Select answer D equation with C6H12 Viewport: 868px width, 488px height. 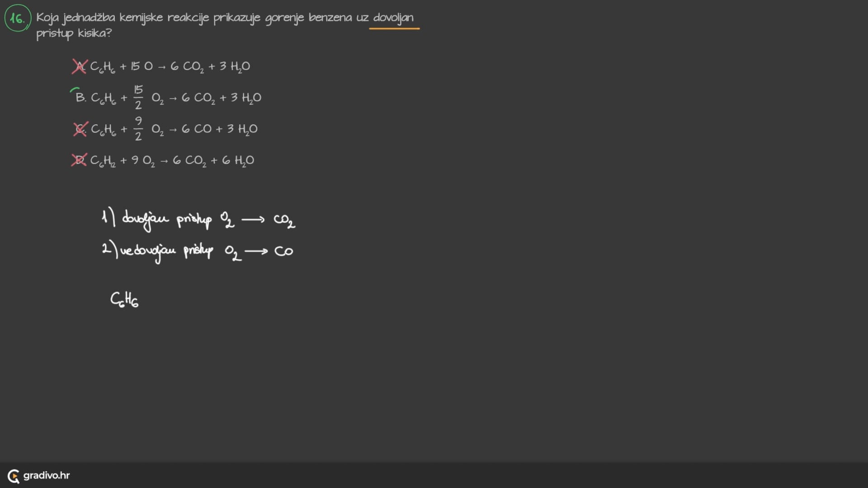[x=172, y=160]
